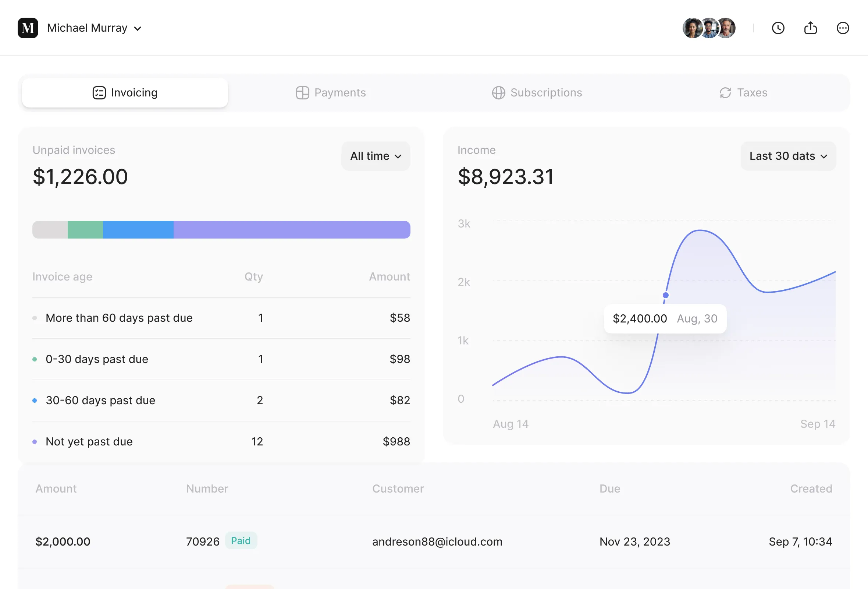Viewport: 868px width, 589px height.
Task: Open customer andreson88@icloud.com link
Action: 437,542
